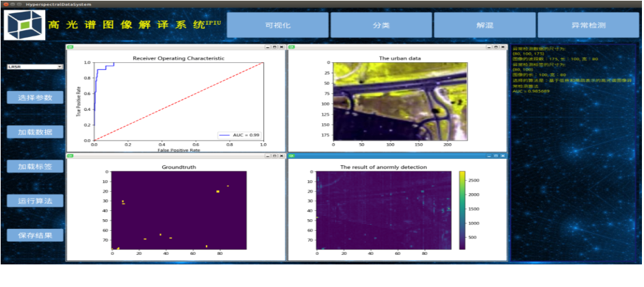Click the 加载数据 button
The width and height of the screenshot is (644, 287).
(35, 132)
